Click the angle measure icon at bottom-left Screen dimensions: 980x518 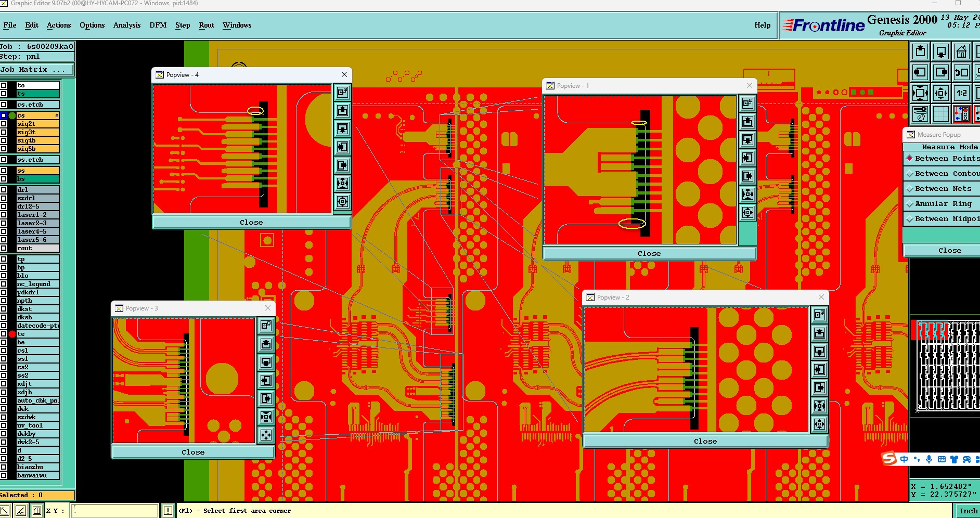21,511
